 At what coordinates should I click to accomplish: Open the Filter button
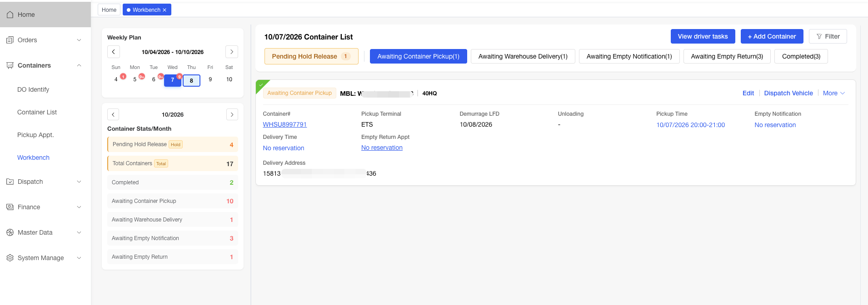(828, 36)
